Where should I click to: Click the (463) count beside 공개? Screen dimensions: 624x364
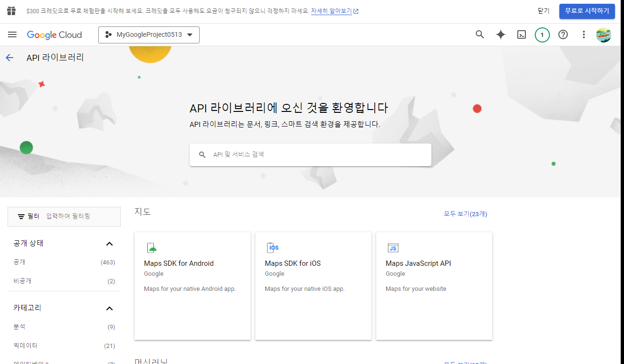(x=108, y=262)
